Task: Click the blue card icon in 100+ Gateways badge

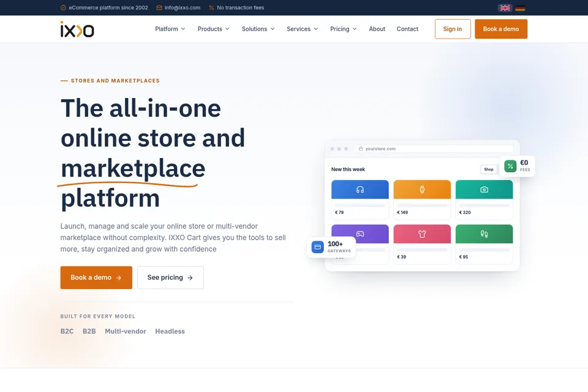Action: pyautogui.click(x=318, y=247)
